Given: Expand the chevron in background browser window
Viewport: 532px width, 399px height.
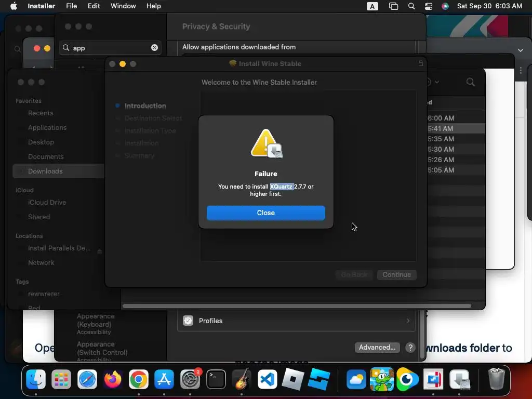Looking at the screenshot, I should 520,50.
